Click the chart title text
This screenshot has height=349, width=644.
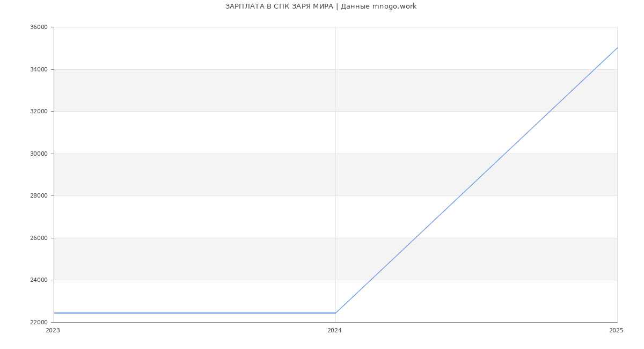[321, 6]
